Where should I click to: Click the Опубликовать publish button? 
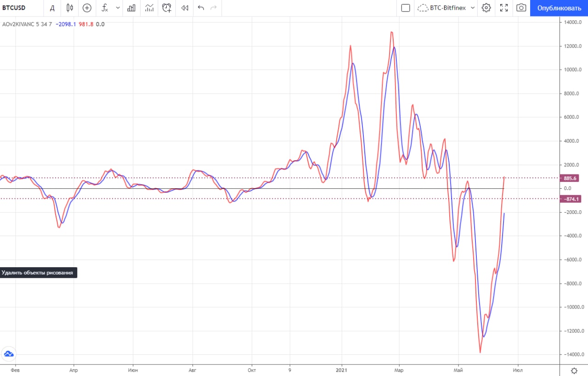coord(559,8)
